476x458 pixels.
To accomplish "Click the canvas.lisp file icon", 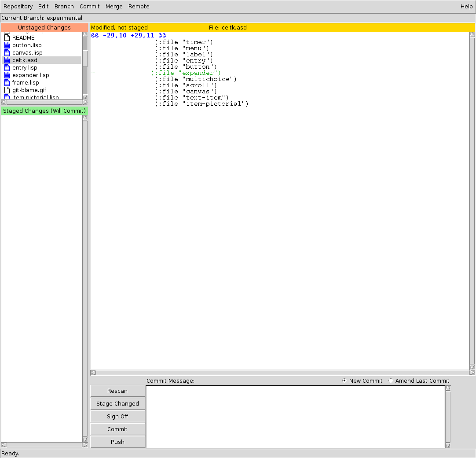I will click(x=7, y=53).
